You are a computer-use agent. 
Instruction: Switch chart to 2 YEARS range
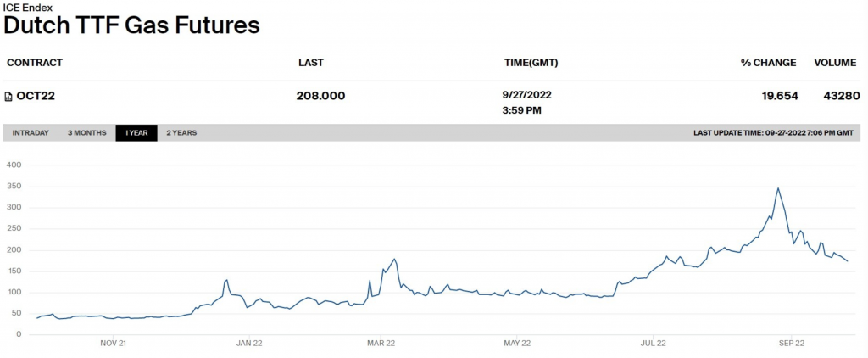point(181,133)
